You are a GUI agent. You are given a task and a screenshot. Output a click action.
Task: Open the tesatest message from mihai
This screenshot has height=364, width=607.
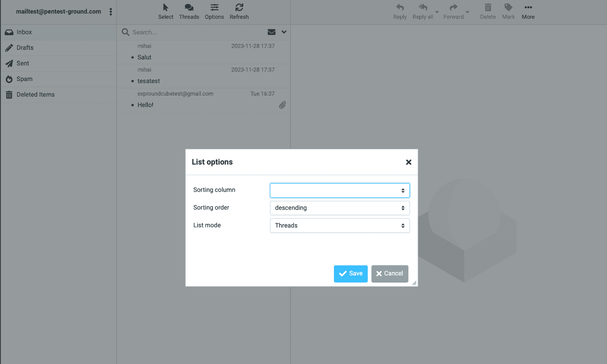tap(149, 81)
